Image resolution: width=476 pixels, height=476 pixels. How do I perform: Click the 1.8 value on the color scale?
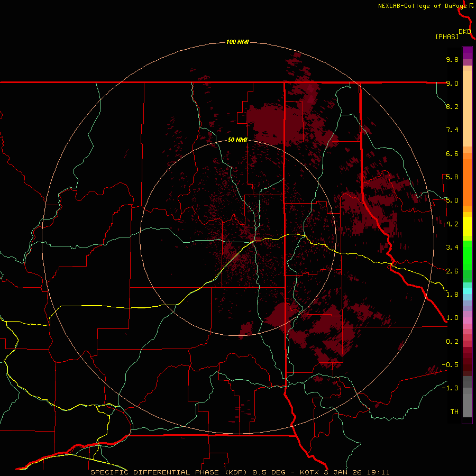[452, 295]
